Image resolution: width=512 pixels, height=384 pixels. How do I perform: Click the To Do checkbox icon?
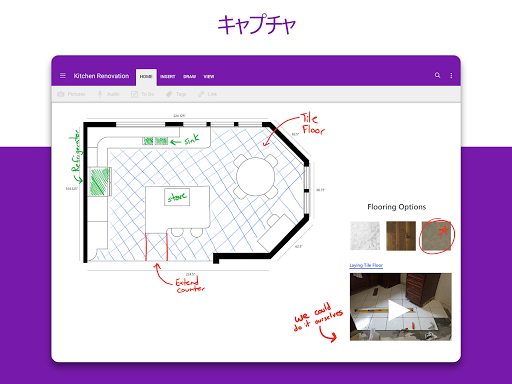[x=134, y=94]
